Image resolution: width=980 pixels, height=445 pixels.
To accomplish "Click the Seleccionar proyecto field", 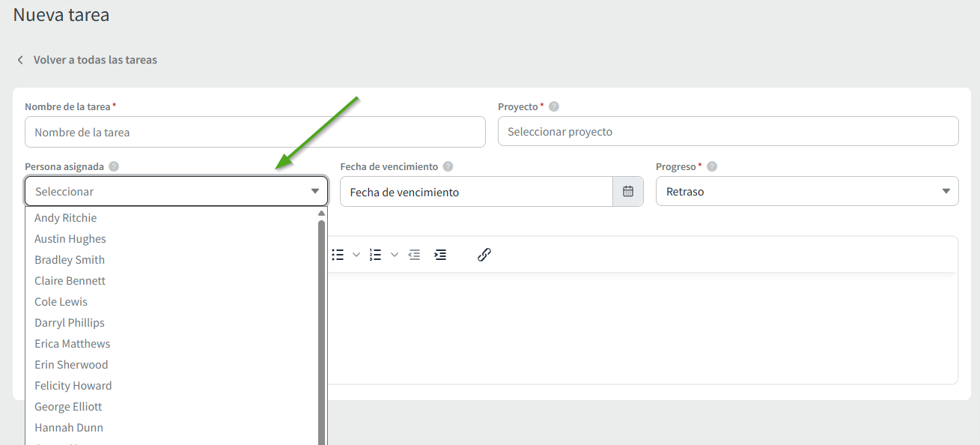I will (x=728, y=132).
